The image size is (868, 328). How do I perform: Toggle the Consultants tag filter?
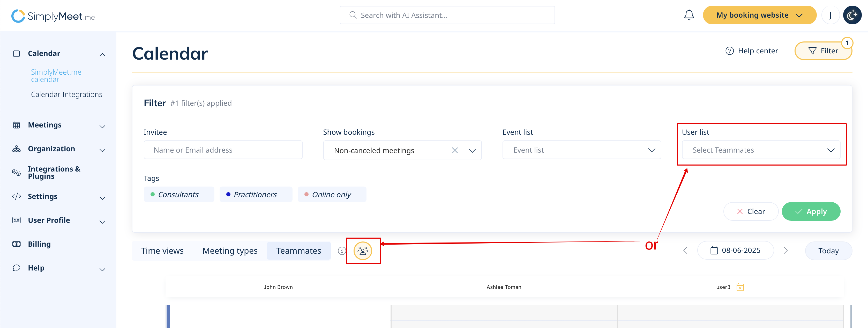(178, 195)
